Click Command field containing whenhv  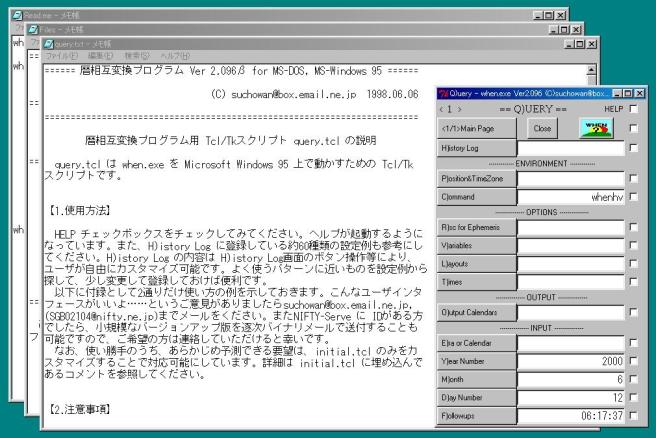point(571,197)
